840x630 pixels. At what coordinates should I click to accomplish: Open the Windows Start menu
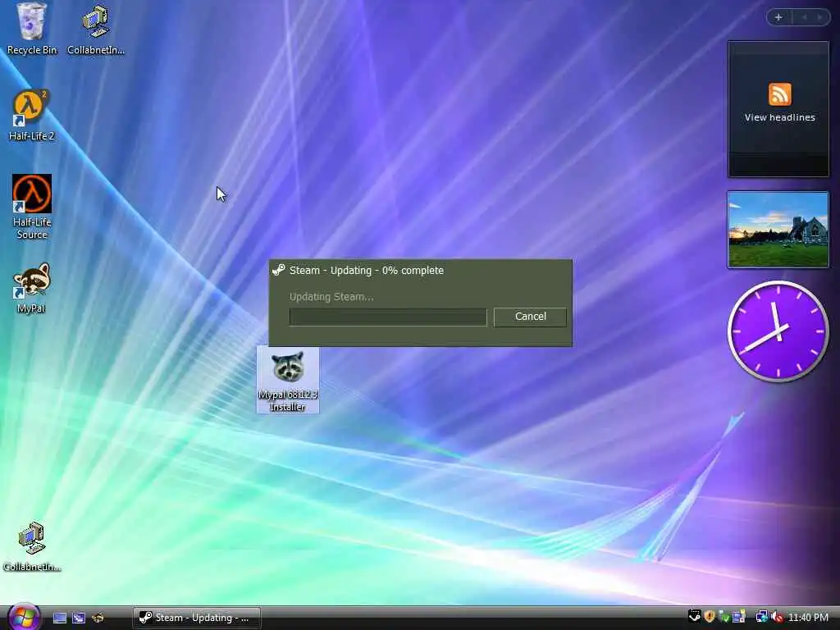24,616
